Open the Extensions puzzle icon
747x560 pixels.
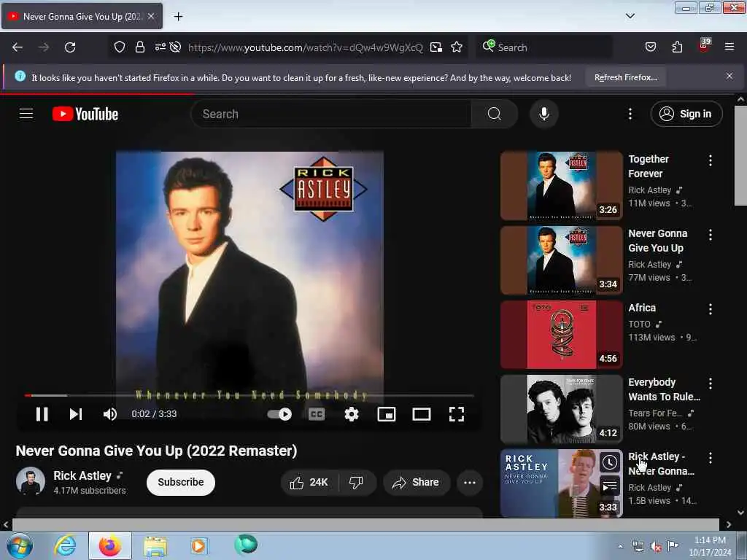tap(677, 47)
